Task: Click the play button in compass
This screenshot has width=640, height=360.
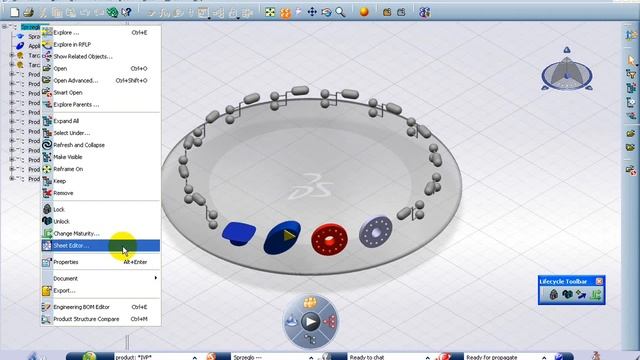Action: click(311, 322)
